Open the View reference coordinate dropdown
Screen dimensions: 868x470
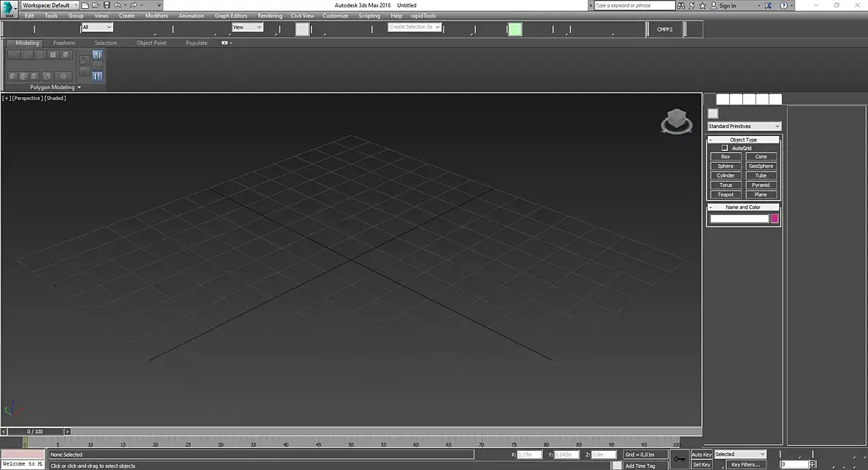(247, 27)
